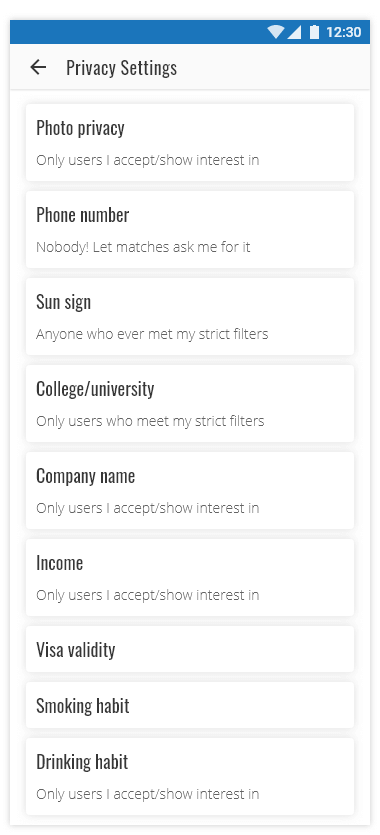The height and width of the screenshot is (835, 380).
Task: Tap the battery status icon
Action: 315,32
